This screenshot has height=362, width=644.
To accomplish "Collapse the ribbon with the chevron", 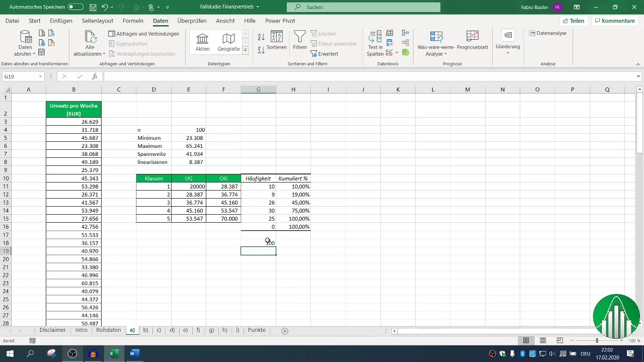I will pyautogui.click(x=638, y=64).
